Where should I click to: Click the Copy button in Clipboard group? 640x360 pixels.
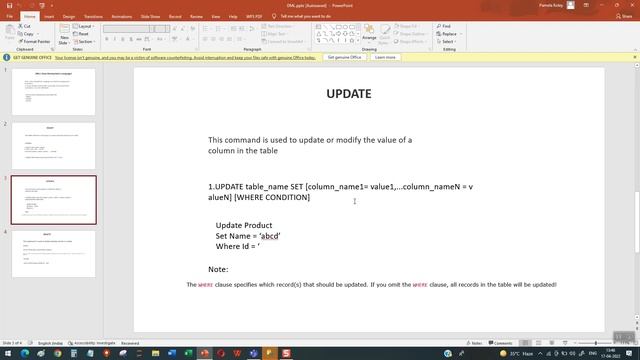click(26, 34)
